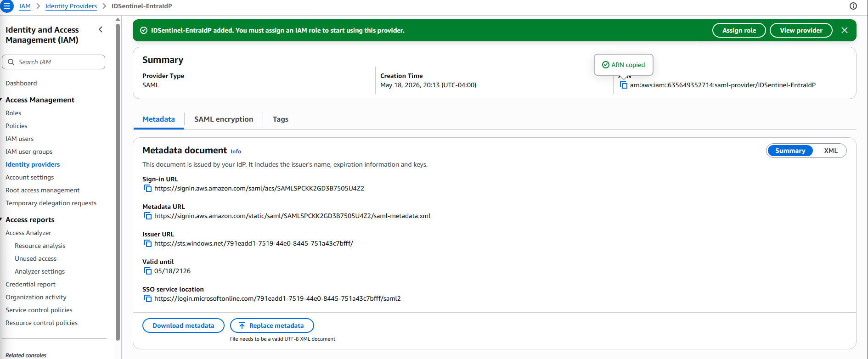Go to IAM breadcrumb link
Viewport: 868px width, 359px height.
point(25,6)
